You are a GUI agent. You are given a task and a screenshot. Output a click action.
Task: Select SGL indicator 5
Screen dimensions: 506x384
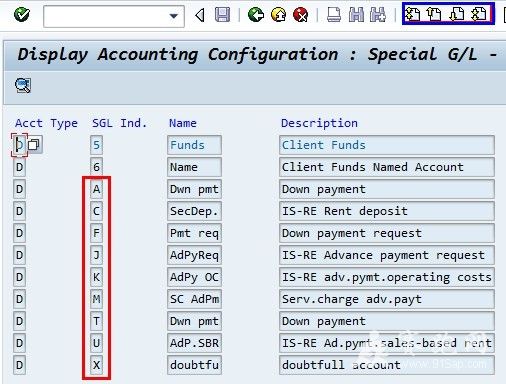[x=96, y=145]
